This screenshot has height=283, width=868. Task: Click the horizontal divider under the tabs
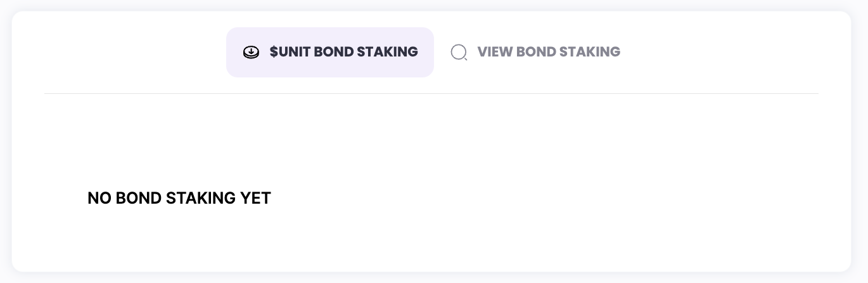pos(431,94)
